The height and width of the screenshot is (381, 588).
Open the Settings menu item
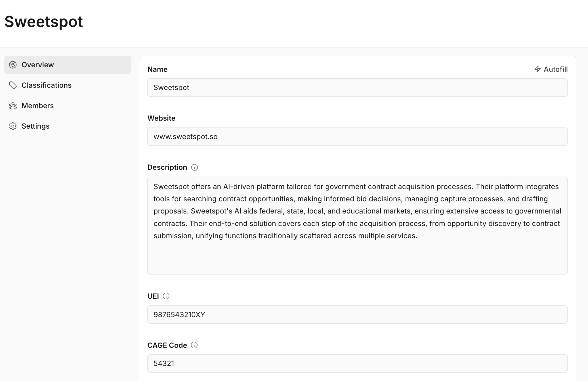35,126
